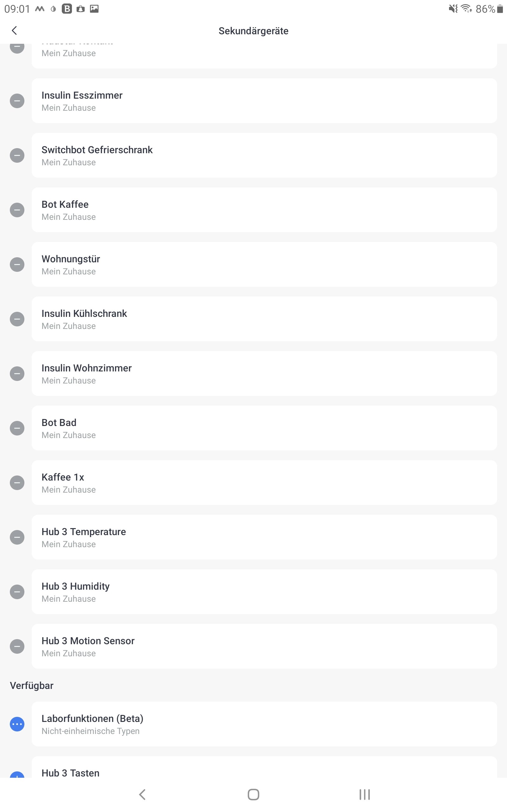507x812 pixels.
Task: Open the Laborfunktionen (Beta) entry
Action: [x=264, y=724]
